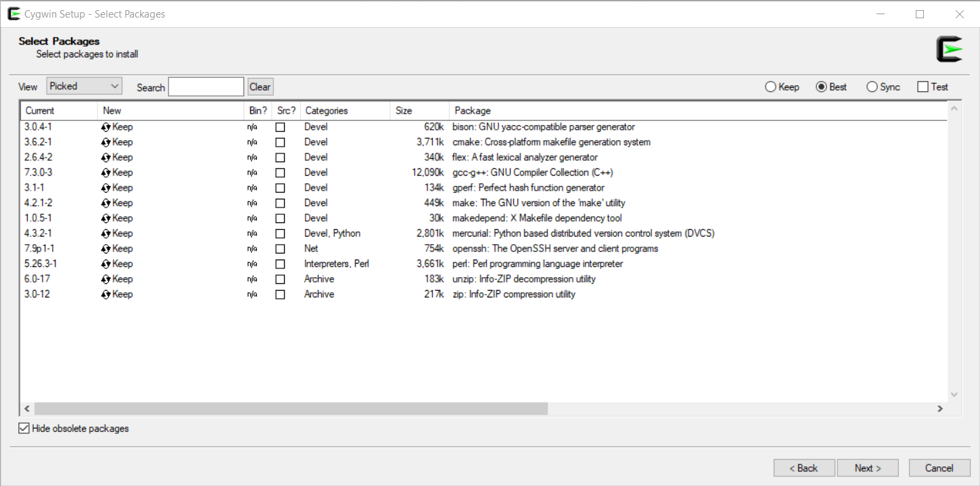980x486 pixels.
Task: Click in the Search input field
Action: [206, 87]
